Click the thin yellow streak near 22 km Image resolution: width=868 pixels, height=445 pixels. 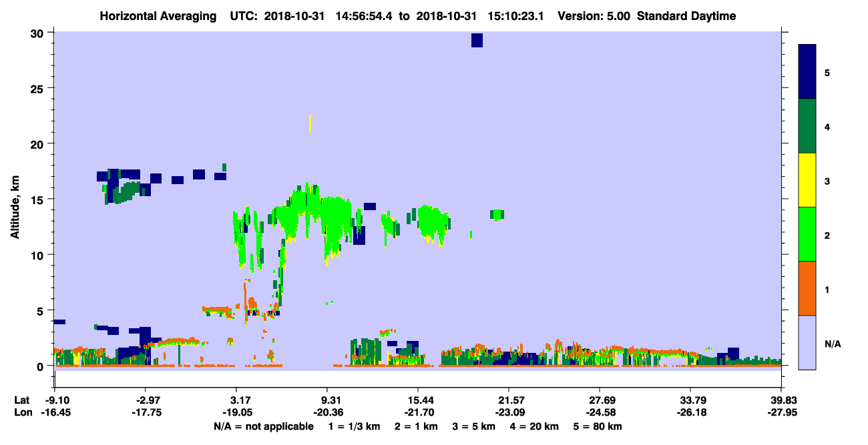coord(310,123)
